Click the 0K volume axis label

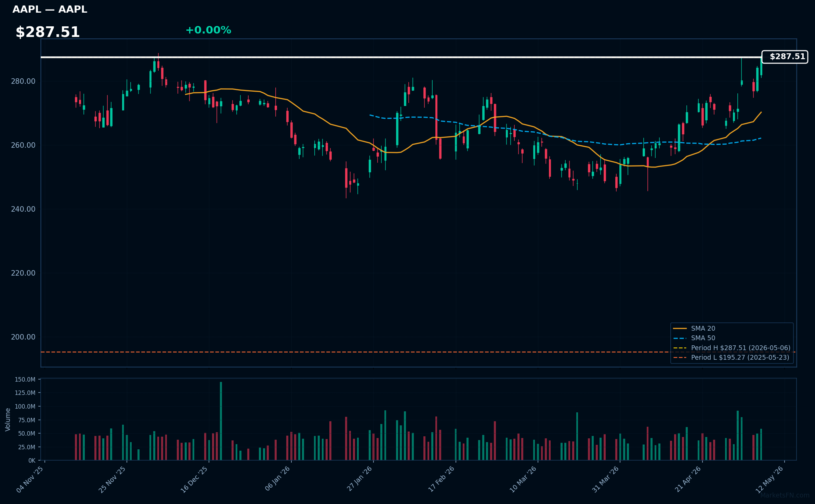click(32, 461)
